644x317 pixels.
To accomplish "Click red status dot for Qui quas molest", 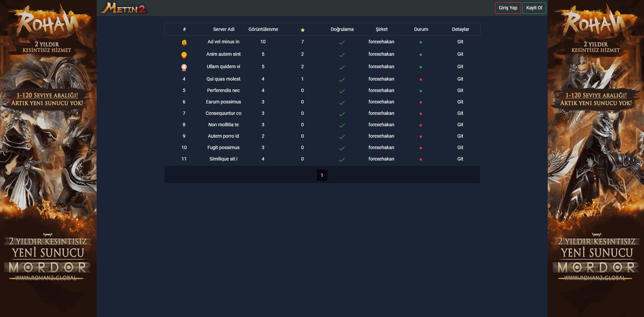I will tap(421, 80).
